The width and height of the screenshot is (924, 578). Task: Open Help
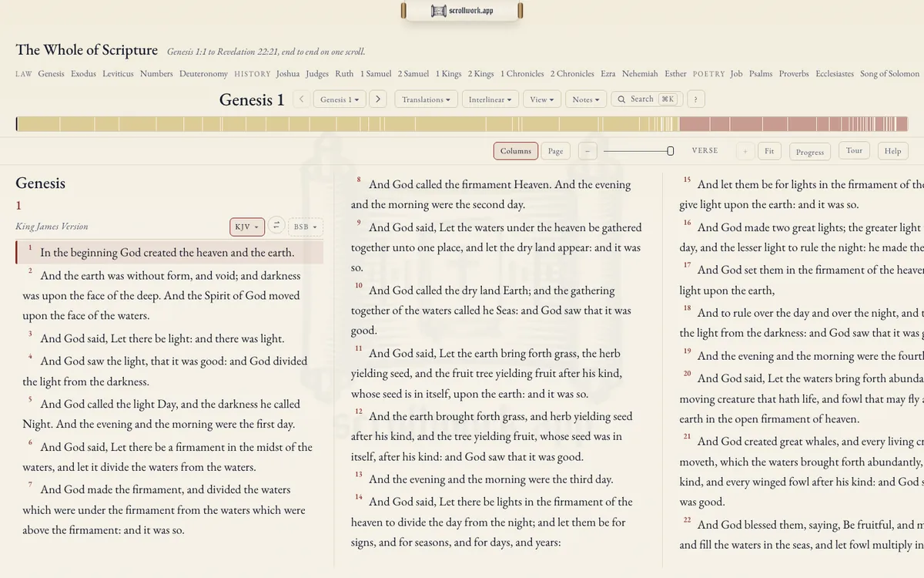[x=893, y=151]
